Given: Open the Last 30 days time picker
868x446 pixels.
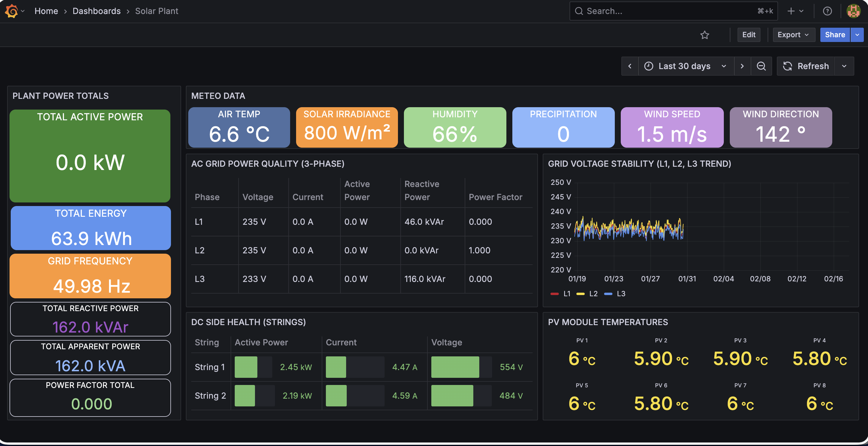Looking at the screenshot, I should point(685,66).
